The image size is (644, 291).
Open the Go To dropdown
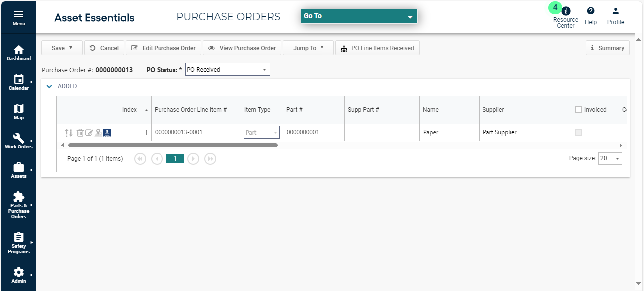coord(359,16)
